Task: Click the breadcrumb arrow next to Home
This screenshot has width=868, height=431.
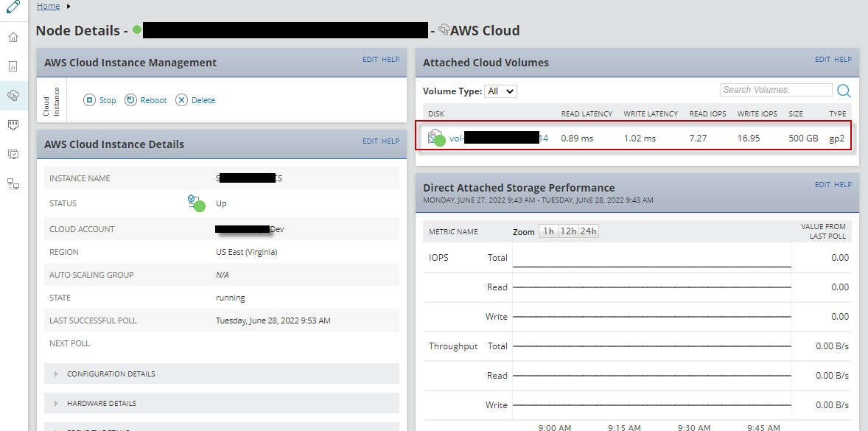Action: (x=69, y=6)
